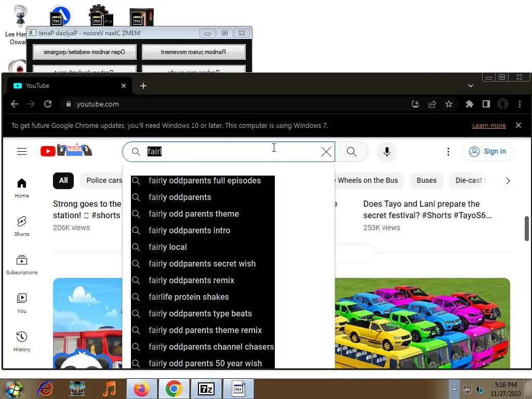Go to Home in YouTube sidebar
The height and width of the screenshot is (399, 532).
coord(22,188)
